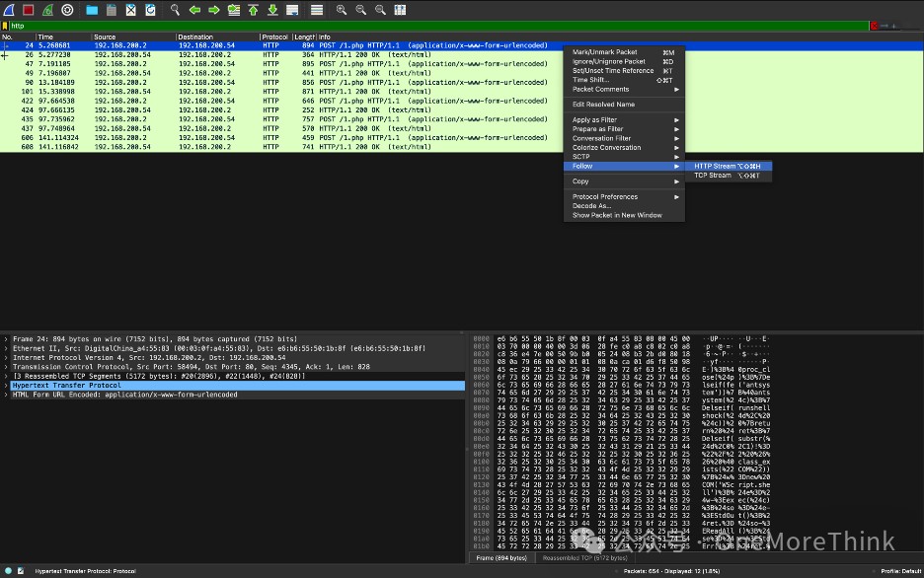Image resolution: width=924 pixels, height=578 pixels.
Task: Sort by the Protocol column header
Action: (275, 36)
